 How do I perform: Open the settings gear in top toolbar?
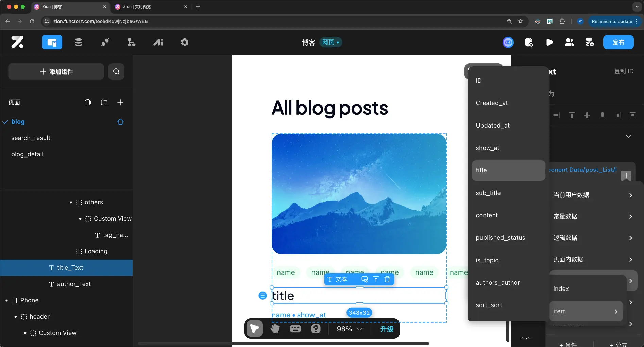pos(185,42)
